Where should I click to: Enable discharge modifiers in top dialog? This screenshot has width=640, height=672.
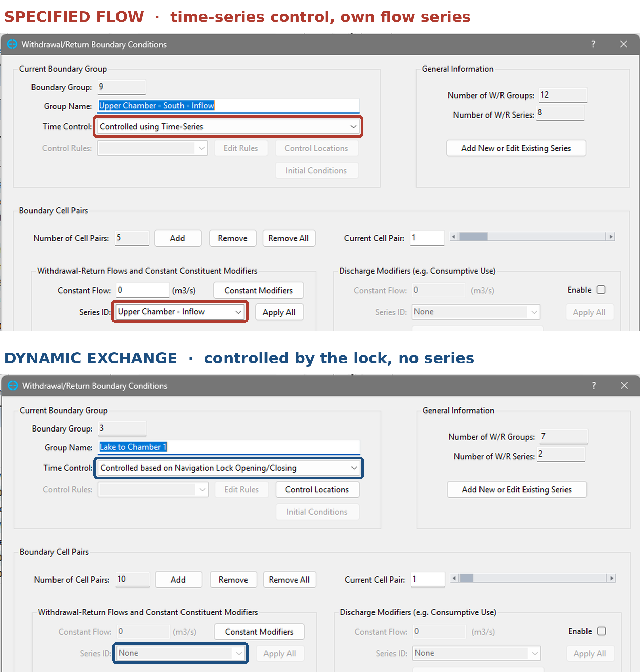[601, 290]
